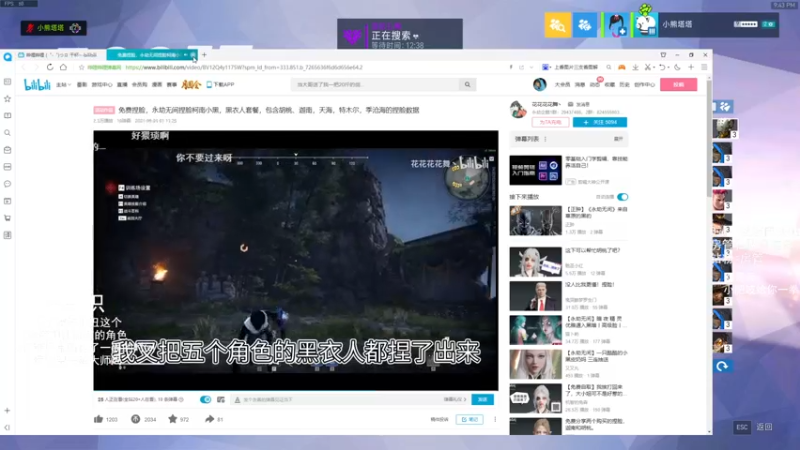Click the main video player area
Image resolution: width=800 pixels, height=450 pixels.
[295, 260]
